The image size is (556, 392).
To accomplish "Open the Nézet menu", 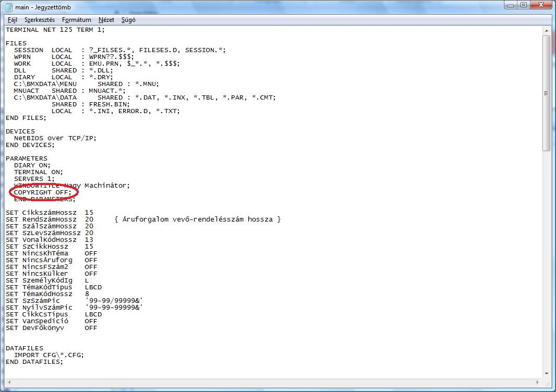I will [x=106, y=20].
